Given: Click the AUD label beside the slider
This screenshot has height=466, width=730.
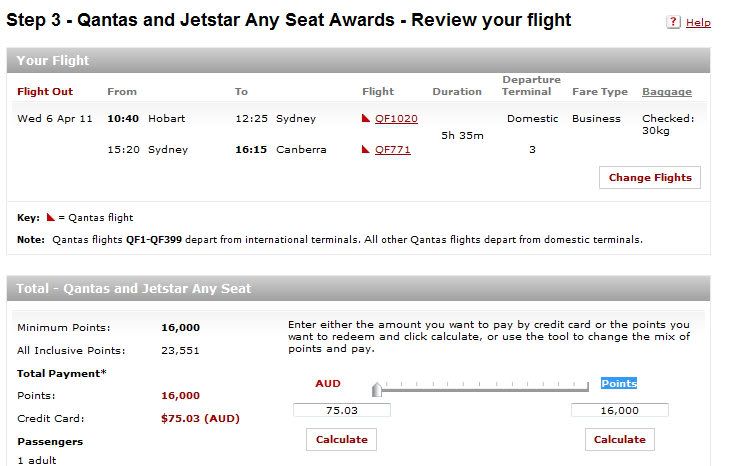Looking at the screenshot, I should [328, 384].
